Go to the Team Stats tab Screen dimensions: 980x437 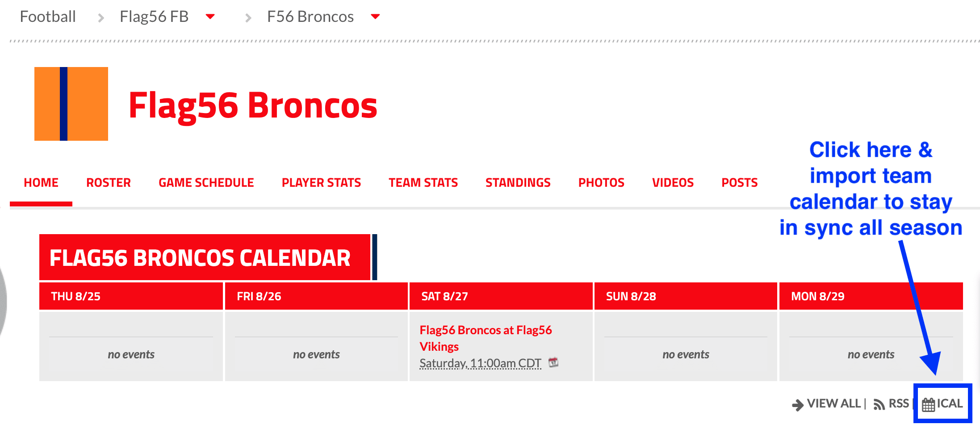pyautogui.click(x=423, y=182)
